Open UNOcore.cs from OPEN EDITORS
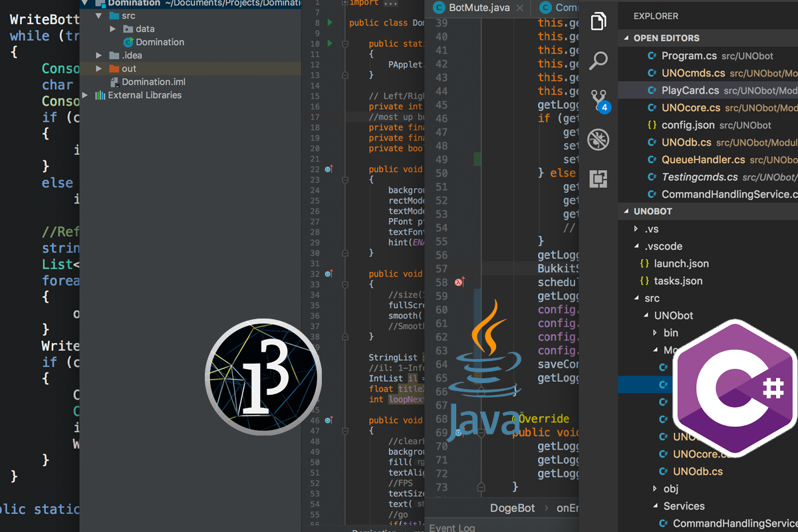Image resolution: width=798 pixels, height=532 pixels. click(x=691, y=108)
